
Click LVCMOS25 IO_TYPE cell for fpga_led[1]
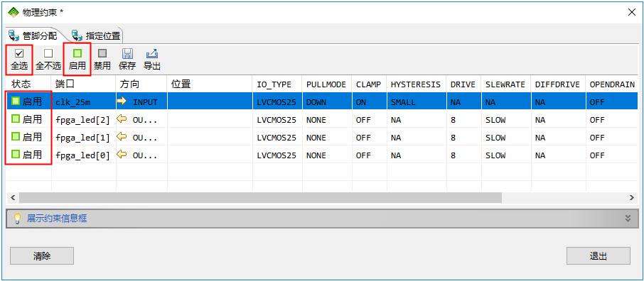277,137
